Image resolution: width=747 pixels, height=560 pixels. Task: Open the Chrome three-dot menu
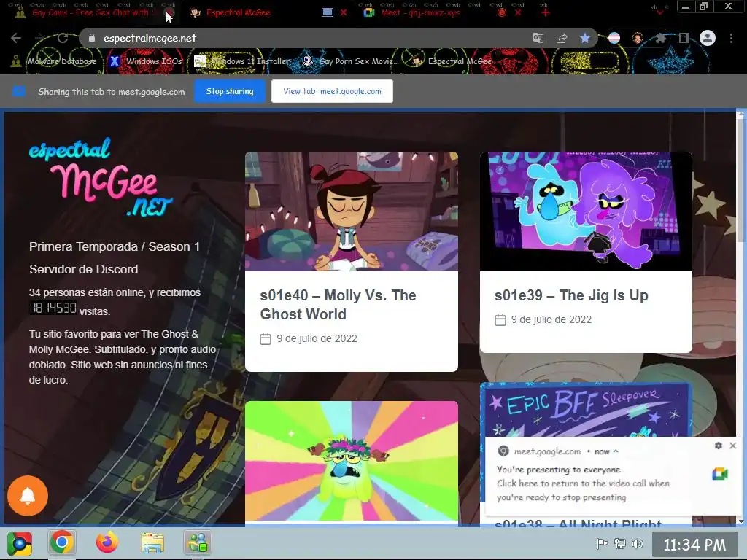tap(731, 38)
